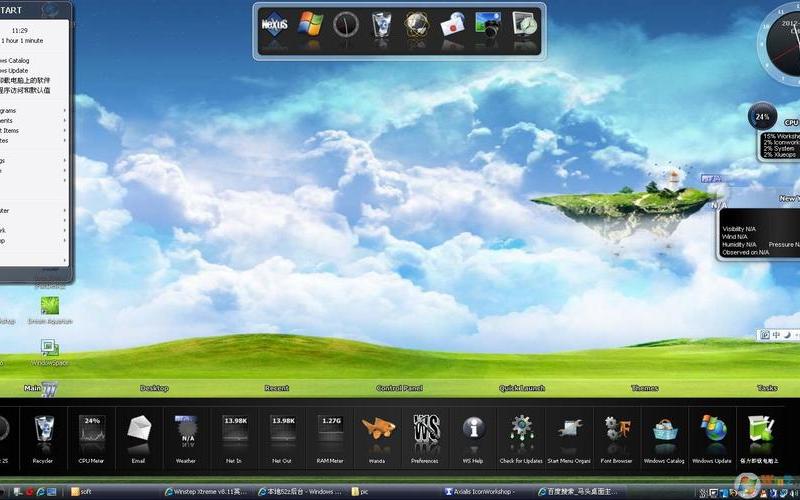Switch to the 本地52z后台 taskbar window
This screenshot has width=800, height=500.
[x=301, y=492]
